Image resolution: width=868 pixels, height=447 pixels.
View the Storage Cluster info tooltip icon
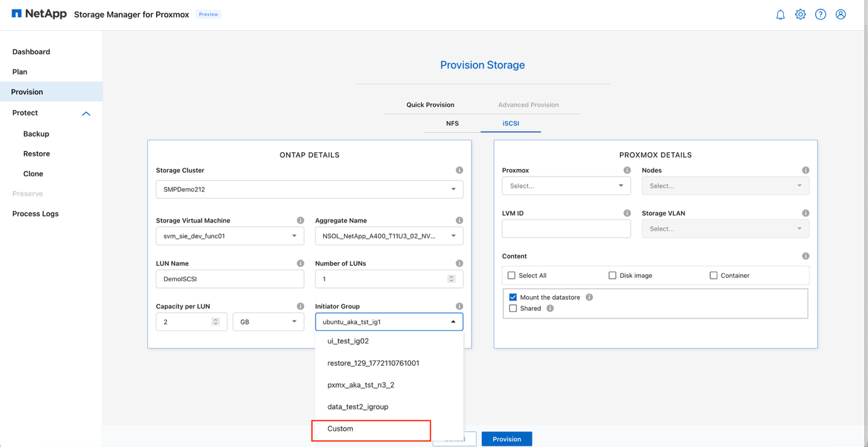point(459,170)
